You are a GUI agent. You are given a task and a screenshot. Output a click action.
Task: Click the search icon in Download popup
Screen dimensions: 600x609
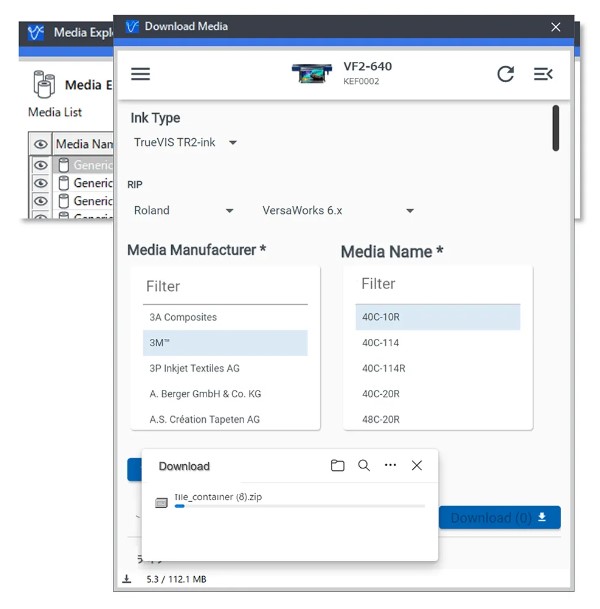click(364, 465)
